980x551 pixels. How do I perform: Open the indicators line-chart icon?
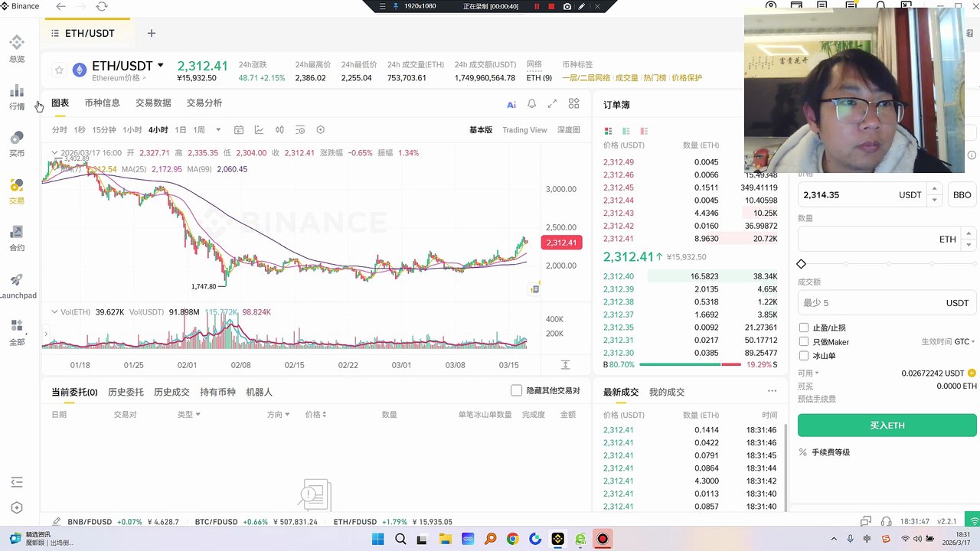(260, 130)
